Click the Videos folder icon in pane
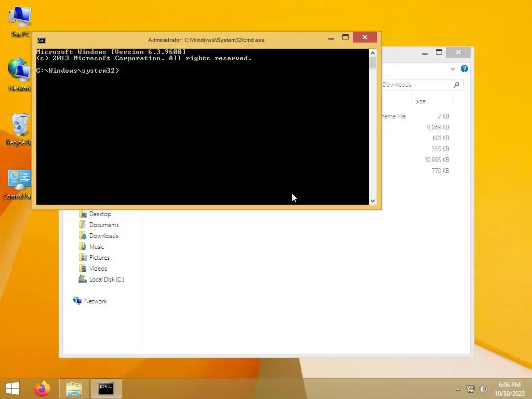Viewport: 532px width, 399px height. click(83, 268)
